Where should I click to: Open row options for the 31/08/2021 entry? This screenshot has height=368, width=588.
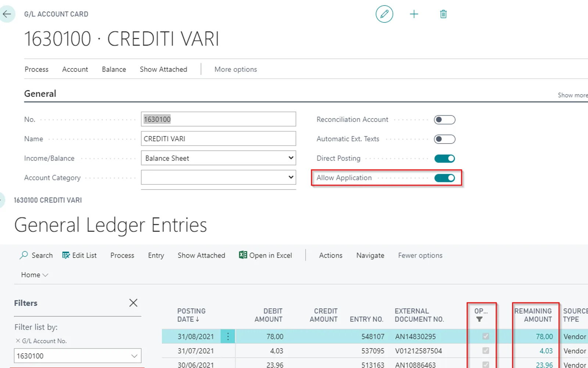228,336
